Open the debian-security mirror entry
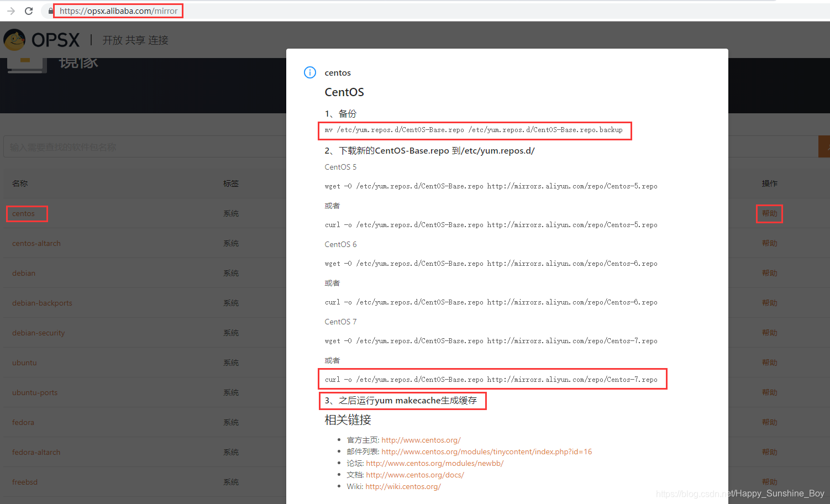This screenshot has width=830, height=504. pyautogui.click(x=39, y=333)
